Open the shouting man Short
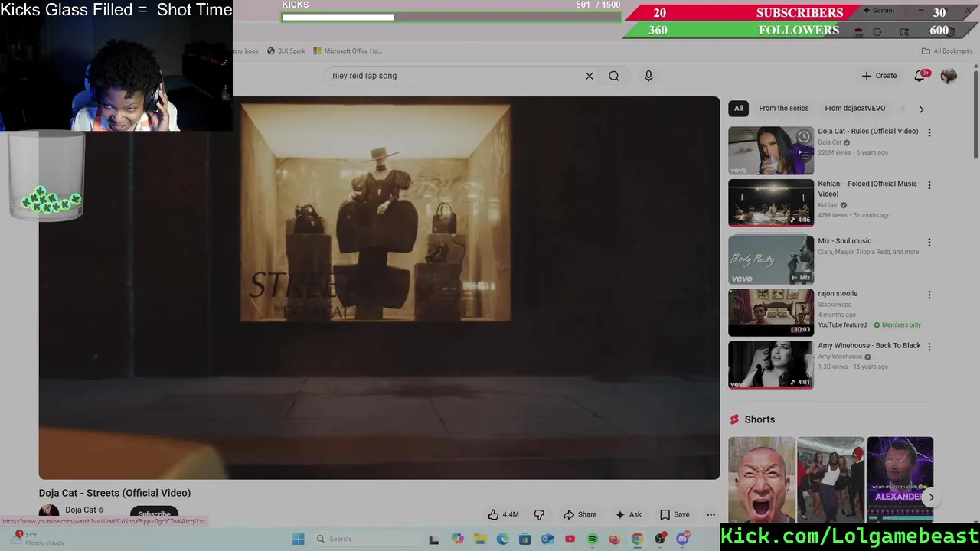The width and height of the screenshot is (980, 551). [762, 480]
